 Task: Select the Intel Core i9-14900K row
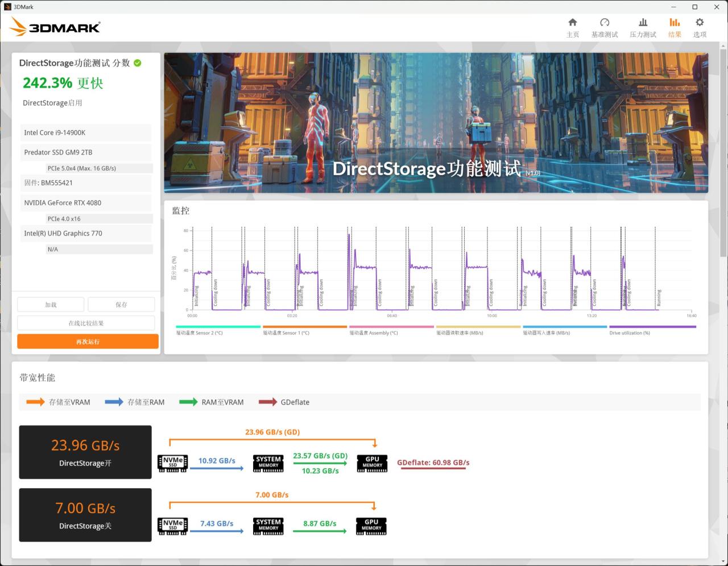pyautogui.click(x=86, y=133)
